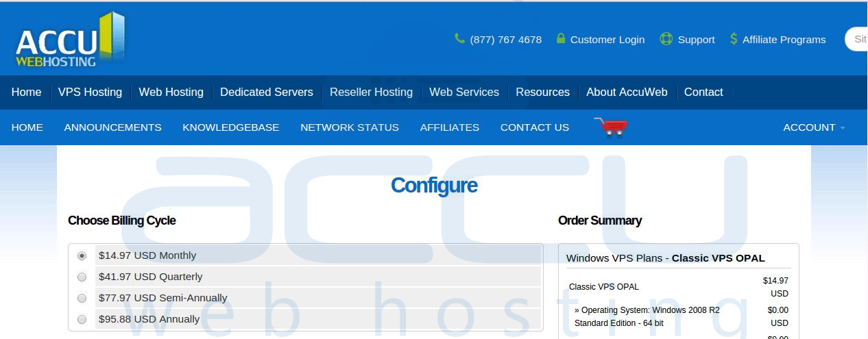Open the Home item in main navigation
This screenshot has width=868, height=339.
(26, 92)
